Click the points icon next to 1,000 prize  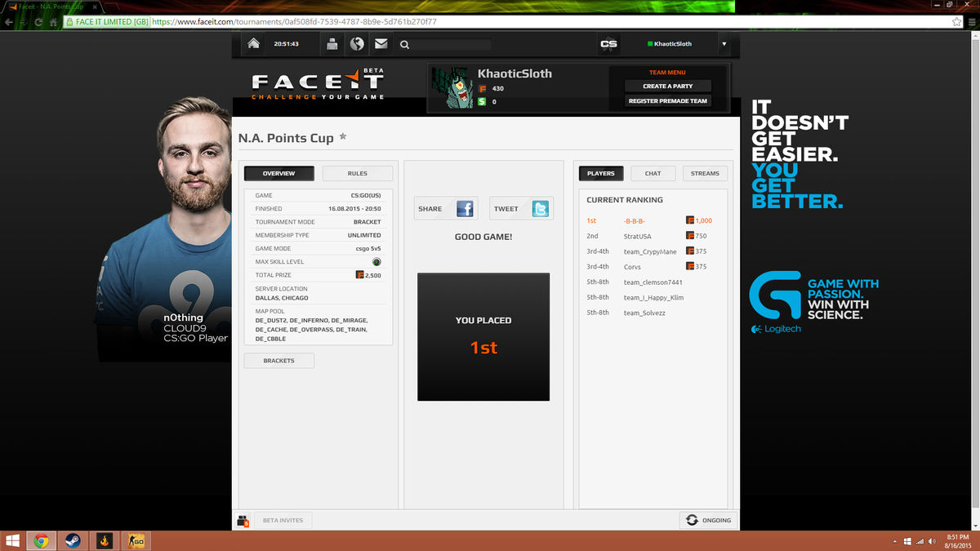tap(690, 220)
